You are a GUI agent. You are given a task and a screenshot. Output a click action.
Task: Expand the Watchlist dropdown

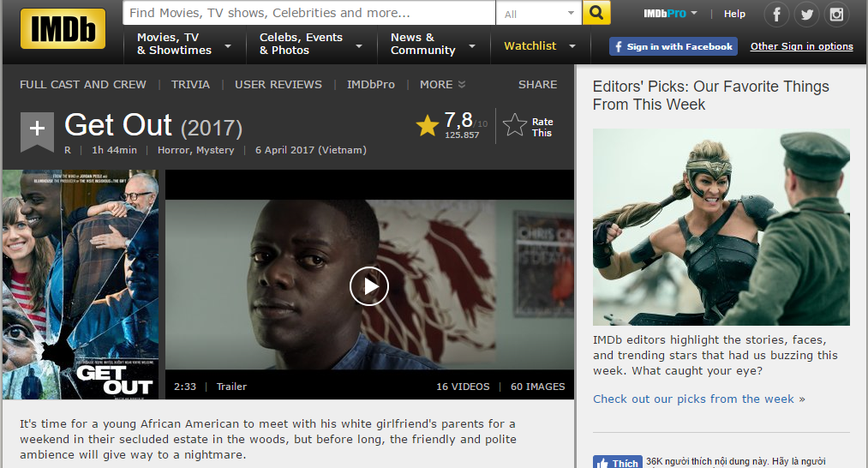coord(540,46)
